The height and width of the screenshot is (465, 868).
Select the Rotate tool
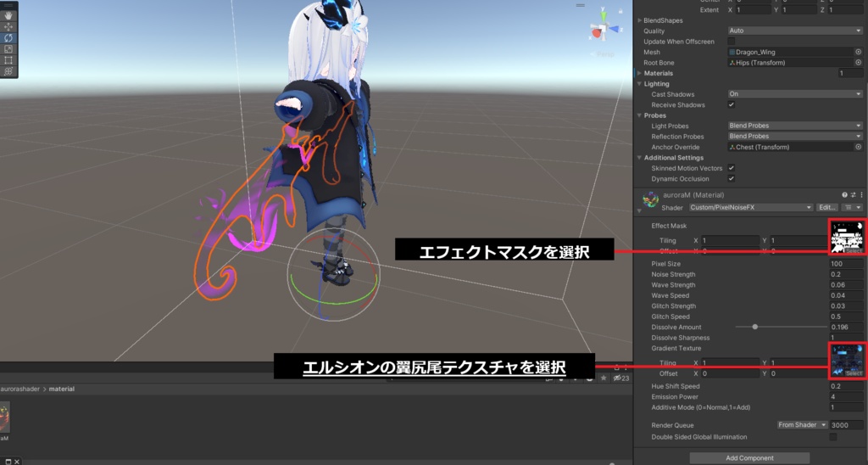[x=8, y=37]
